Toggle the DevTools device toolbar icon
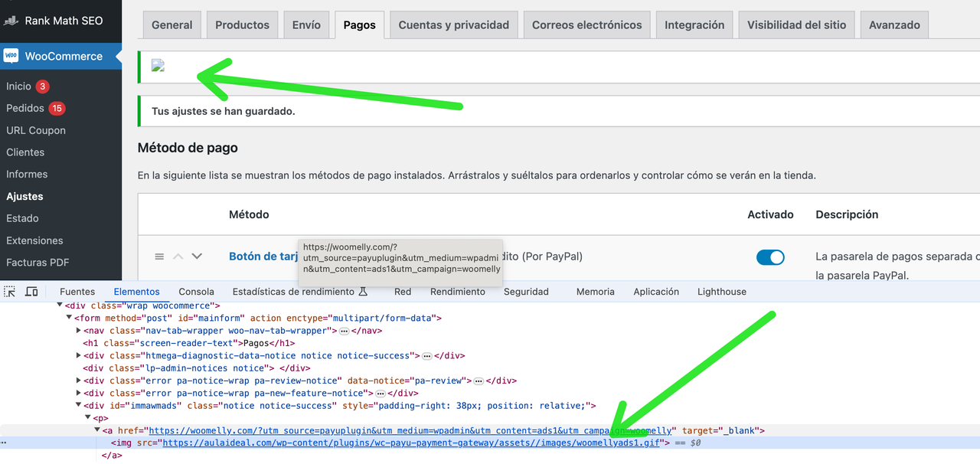Viewport: 980px width, 464px height. (x=31, y=292)
